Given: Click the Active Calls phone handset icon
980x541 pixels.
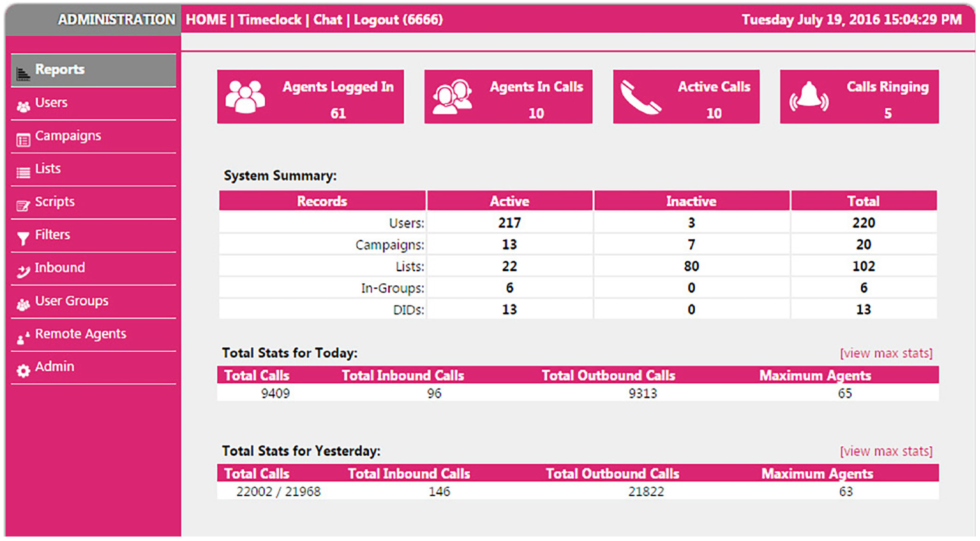Looking at the screenshot, I should pyautogui.click(x=640, y=97).
